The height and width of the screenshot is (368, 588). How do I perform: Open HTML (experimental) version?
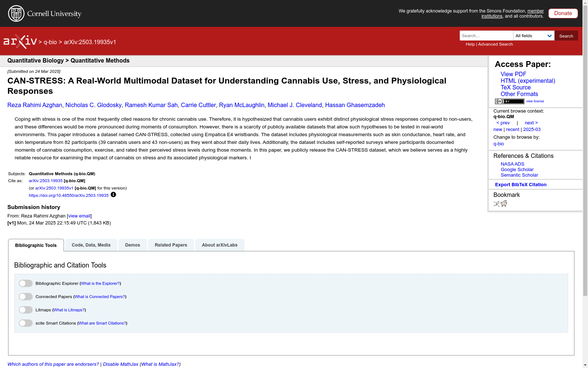coord(528,81)
